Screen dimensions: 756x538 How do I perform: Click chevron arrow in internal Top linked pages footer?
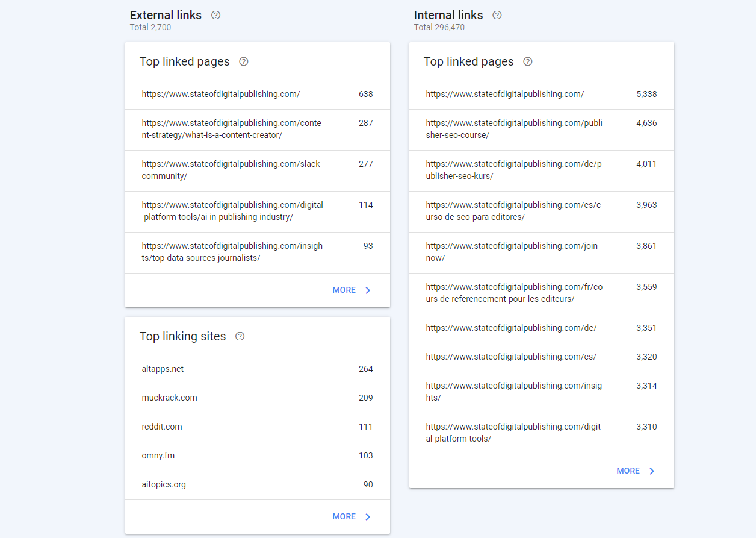652,471
